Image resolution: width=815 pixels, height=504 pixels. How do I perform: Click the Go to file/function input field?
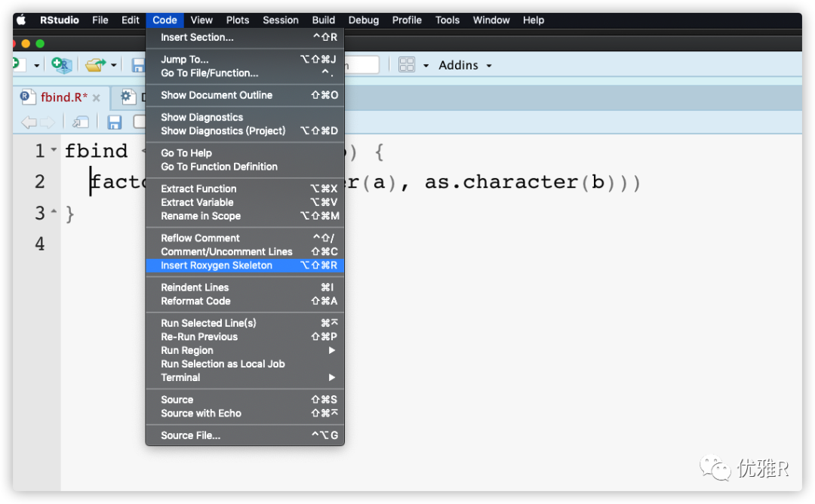[x=361, y=65]
